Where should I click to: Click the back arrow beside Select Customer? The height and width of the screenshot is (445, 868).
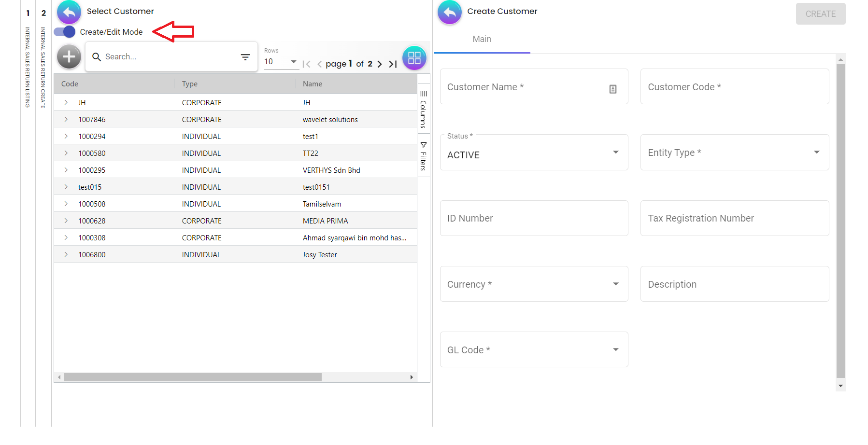click(x=69, y=12)
